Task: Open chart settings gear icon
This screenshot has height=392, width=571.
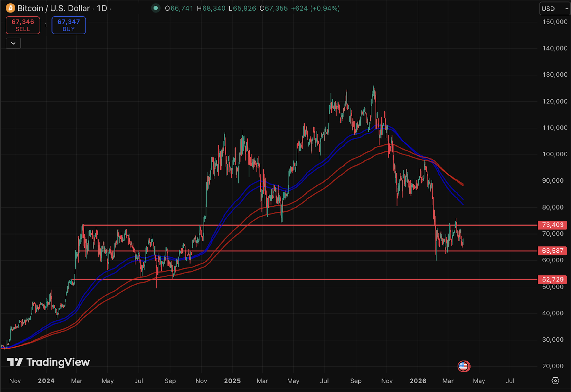Action: point(555,381)
